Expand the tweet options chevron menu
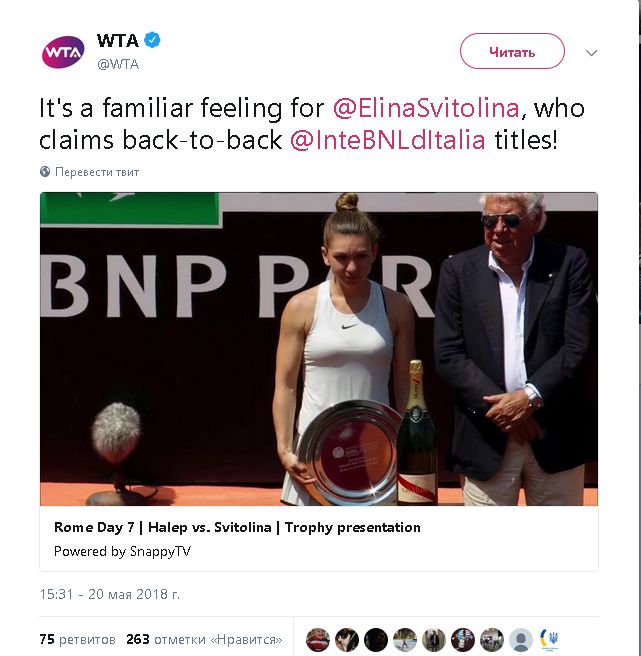641x656 pixels. 591,53
